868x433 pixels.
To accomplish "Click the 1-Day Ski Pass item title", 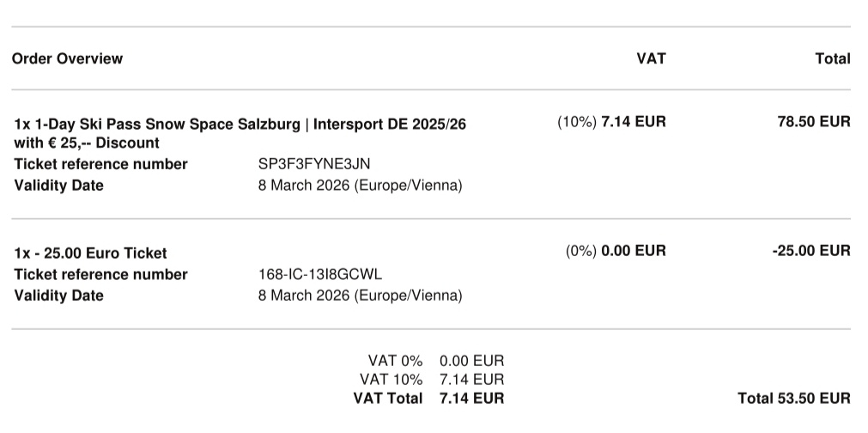I will coord(240,124).
